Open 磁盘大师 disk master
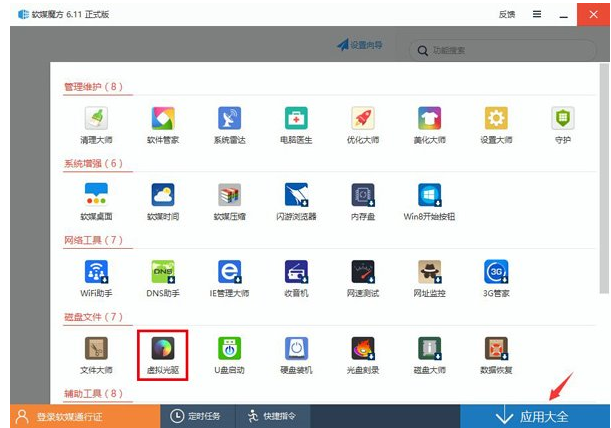611x428 pixels. pyautogui.click(x=429, y=355)
